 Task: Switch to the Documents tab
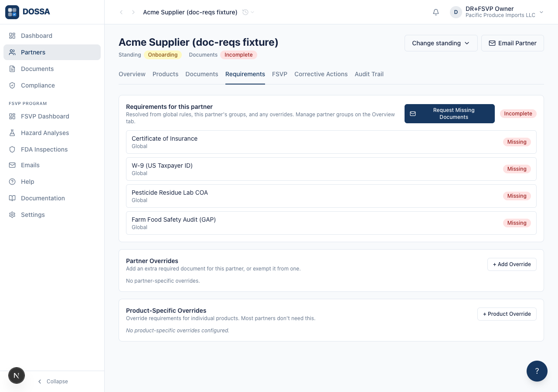(x=202, y=74)
